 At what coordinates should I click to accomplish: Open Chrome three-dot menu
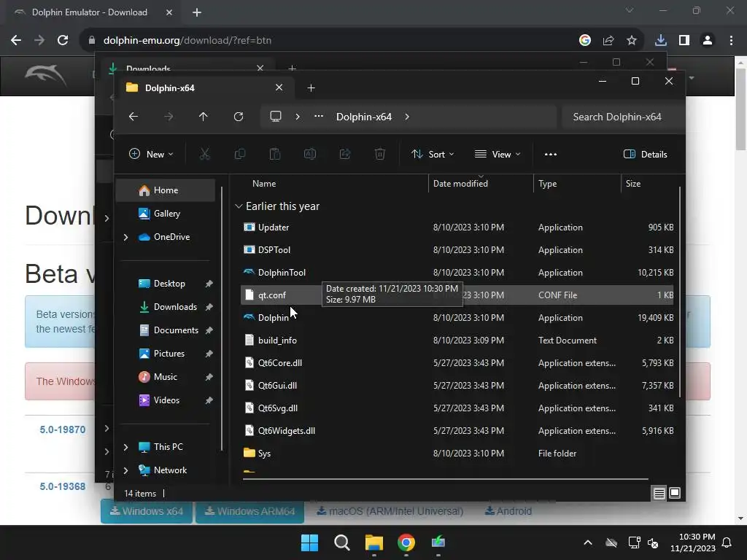point(731,41)
